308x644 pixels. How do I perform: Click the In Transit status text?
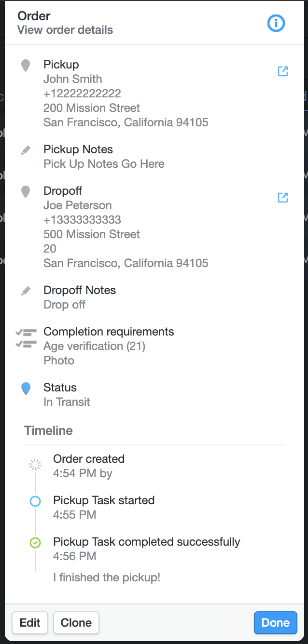point(67,402)
